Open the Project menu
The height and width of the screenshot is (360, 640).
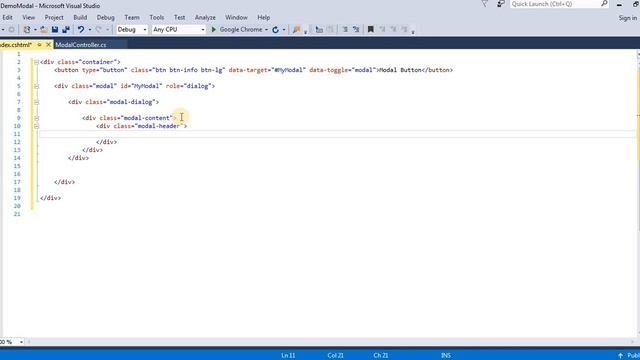[x=54, y=18]
